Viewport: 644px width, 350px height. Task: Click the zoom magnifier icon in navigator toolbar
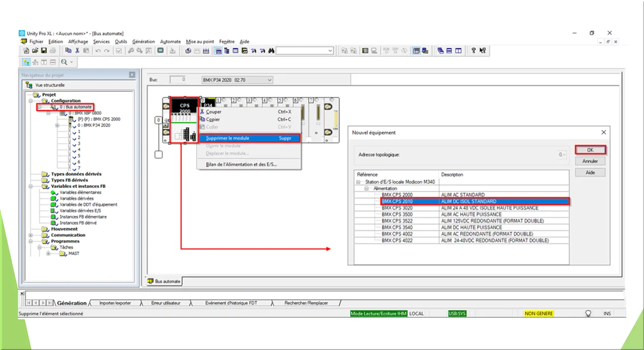pos(64,62)
